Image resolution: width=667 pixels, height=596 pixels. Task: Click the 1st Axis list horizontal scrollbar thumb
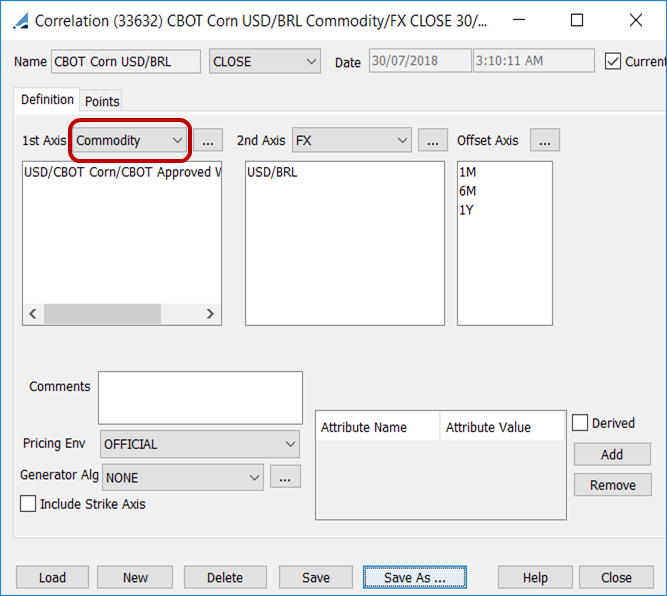click(x=103, y=314)
